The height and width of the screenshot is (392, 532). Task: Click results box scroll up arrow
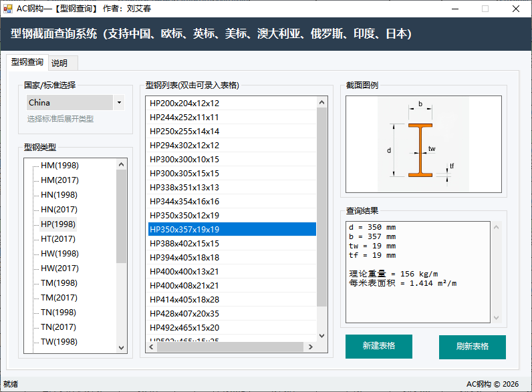tap(496, 227)
